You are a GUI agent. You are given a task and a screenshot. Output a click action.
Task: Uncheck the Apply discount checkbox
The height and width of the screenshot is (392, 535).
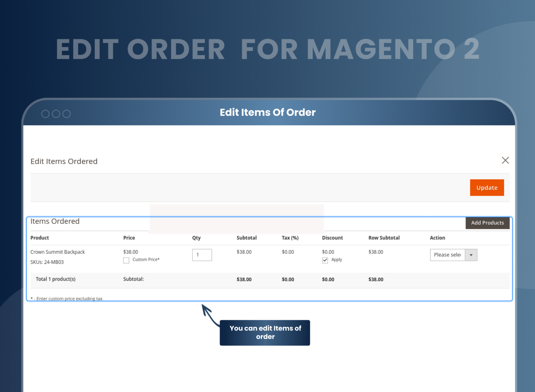coord(325,260)
